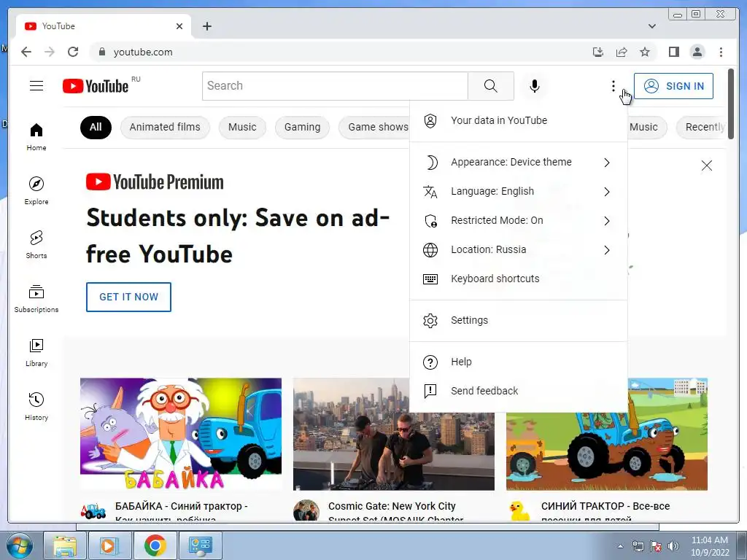
Task: Click the GET IT NOW button
Action: (128, 297)
